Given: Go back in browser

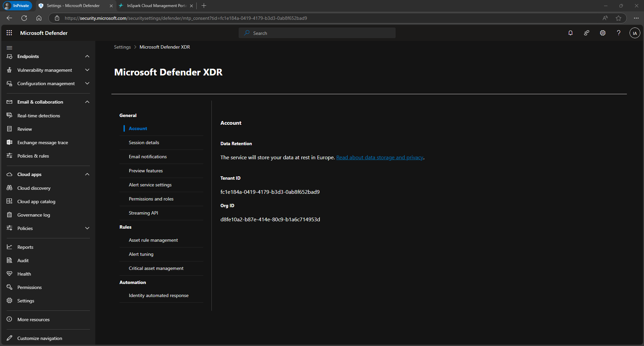Looking at the screenshot, I should click(9, 18).
